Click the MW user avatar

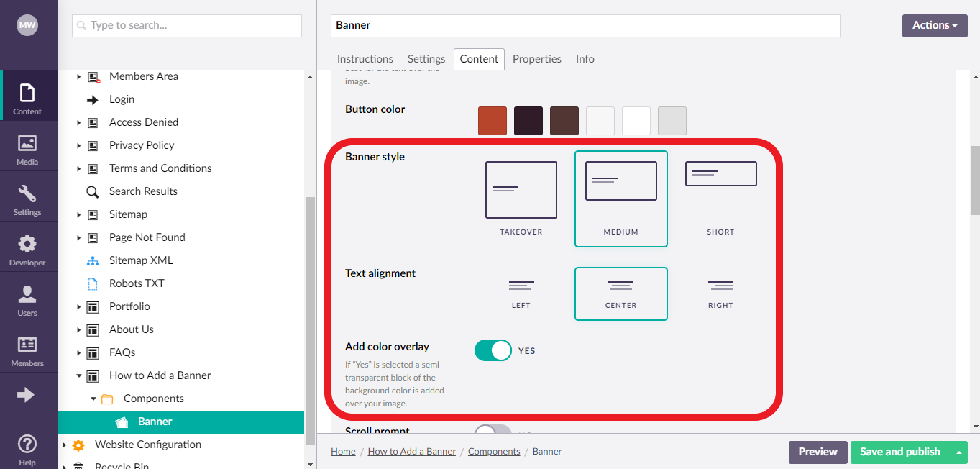click(27, 25)
